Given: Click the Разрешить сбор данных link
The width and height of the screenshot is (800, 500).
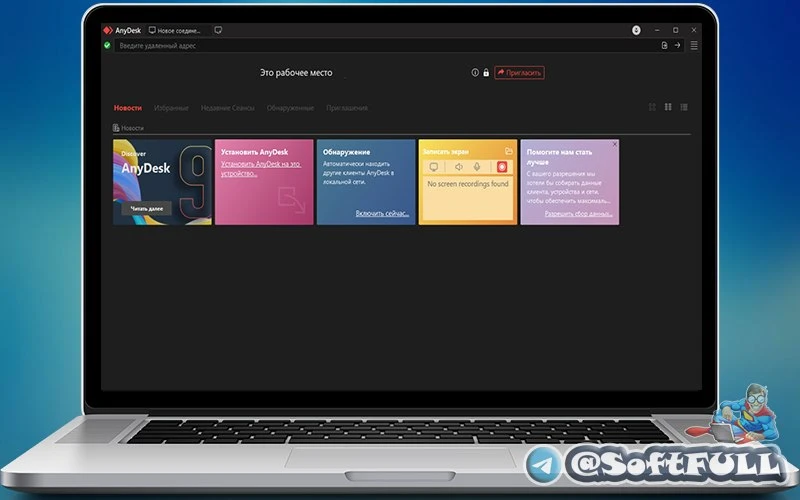Looking at the screenshot, I should click(x=579, y=214).
